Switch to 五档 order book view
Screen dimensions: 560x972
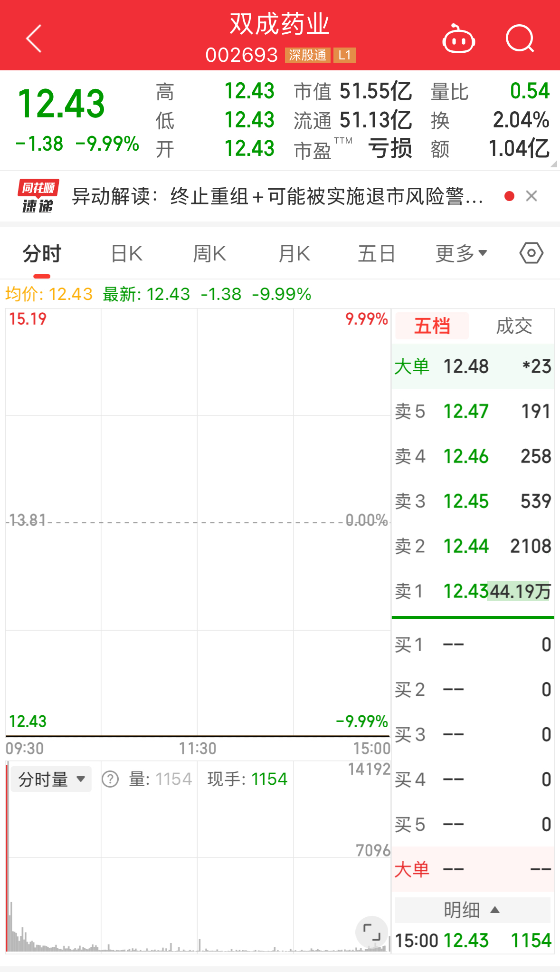click(432, 326)
